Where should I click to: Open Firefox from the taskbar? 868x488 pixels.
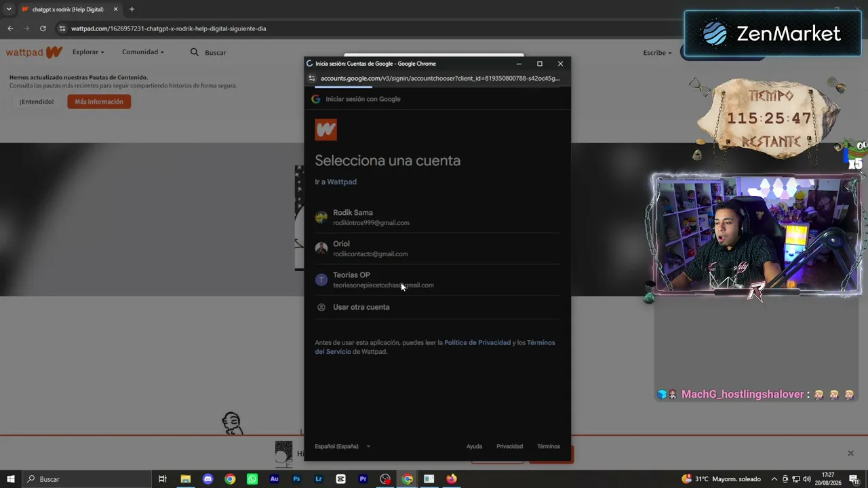[x=452, y=479]
